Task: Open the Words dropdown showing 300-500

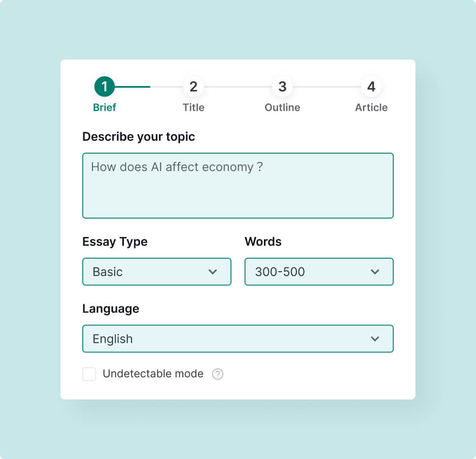Action: (319, 272)
